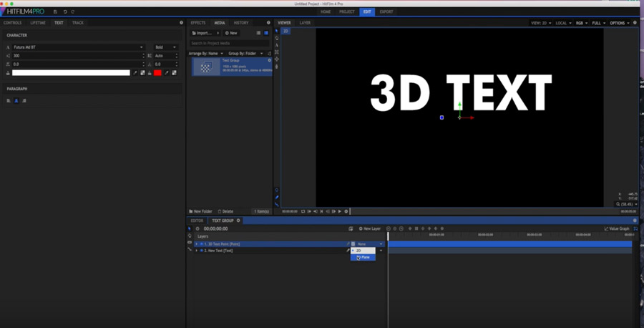The height and width of the screenshot is (328, 644).
Task: Select the checked 2D dimension option
Action: point(359,251)
